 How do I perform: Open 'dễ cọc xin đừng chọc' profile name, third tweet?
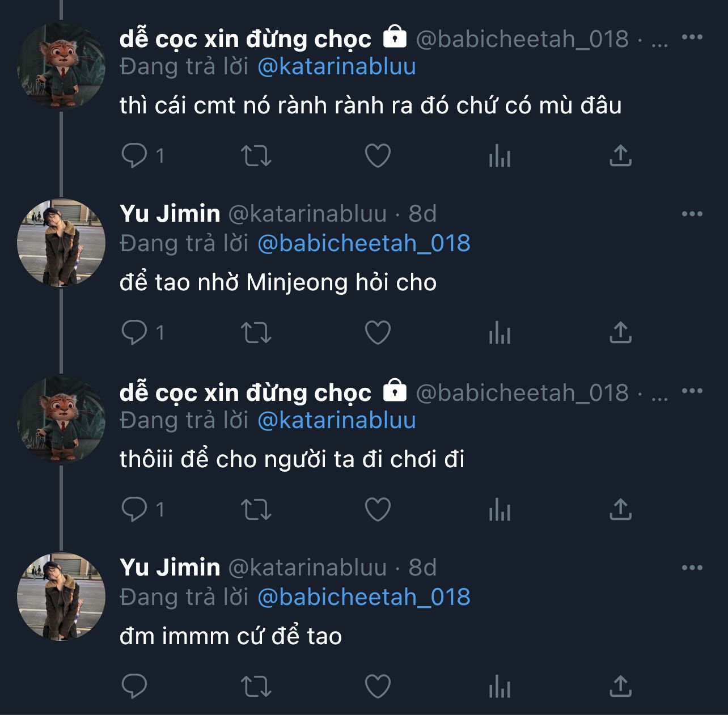[x=245, y=392]
